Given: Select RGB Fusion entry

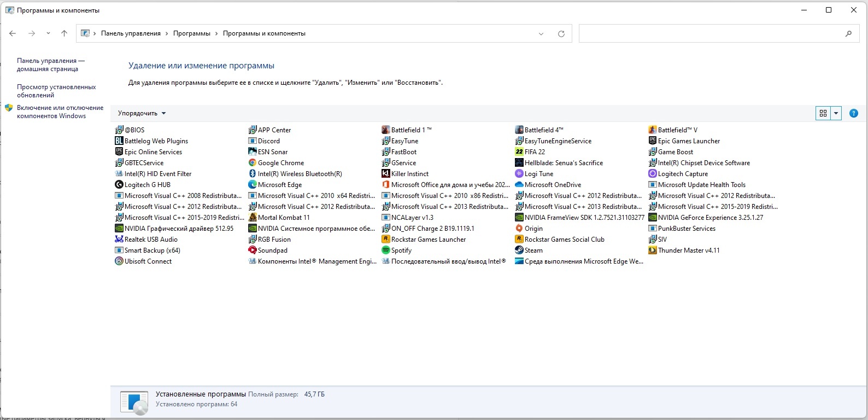Looking at the screenshot, I should [269, 240].
